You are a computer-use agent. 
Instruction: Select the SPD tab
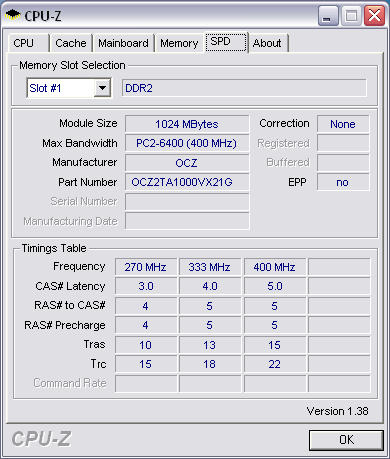226,42
